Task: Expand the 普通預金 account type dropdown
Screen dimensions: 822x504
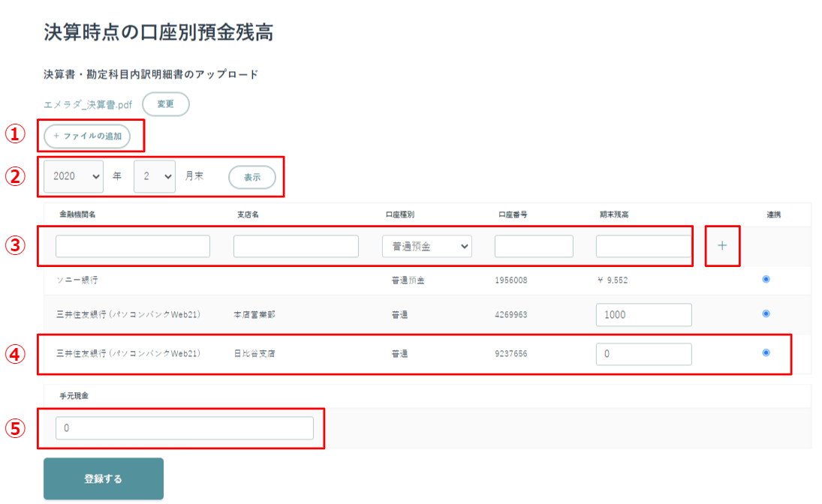Action: click(x=426, y=246)
